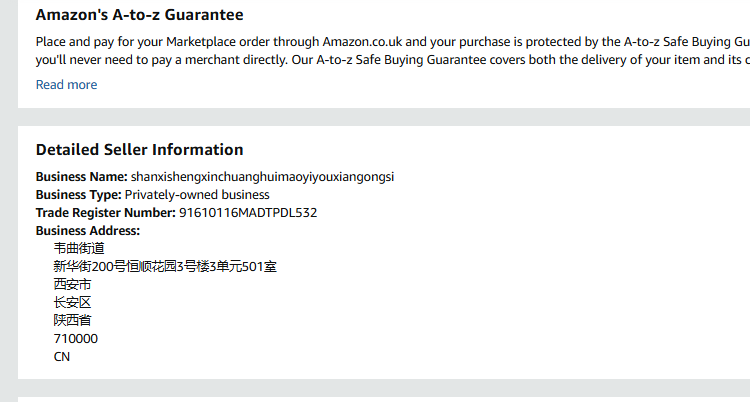
Task: Click the Detailed Seller Information heading
Action: pyautogui.click(x=139, y=150)
